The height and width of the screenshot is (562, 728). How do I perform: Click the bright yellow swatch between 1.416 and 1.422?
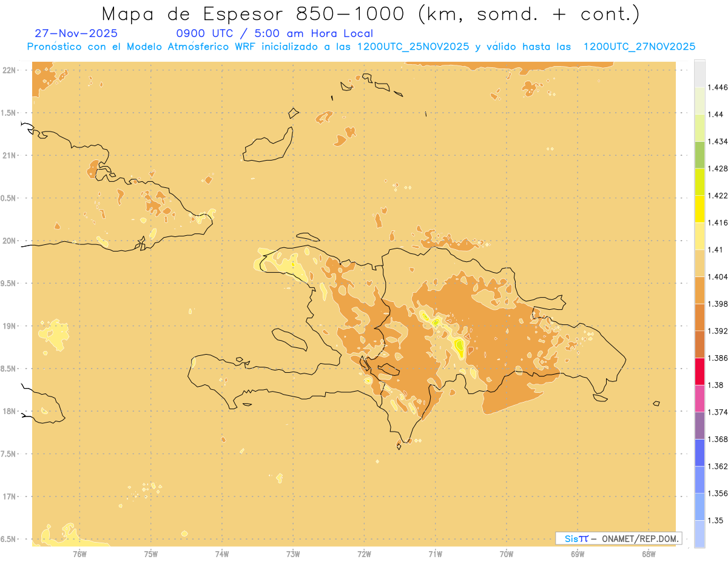699,209
